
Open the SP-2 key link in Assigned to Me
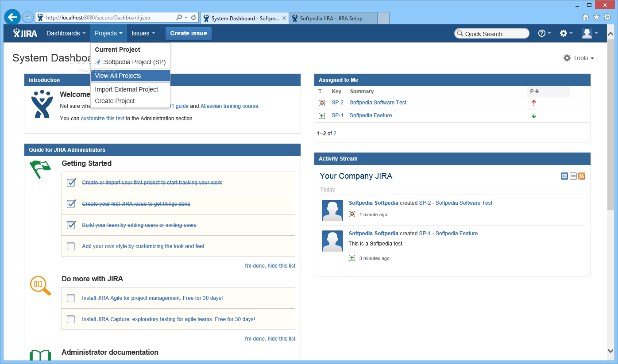[x=337, y=103]
